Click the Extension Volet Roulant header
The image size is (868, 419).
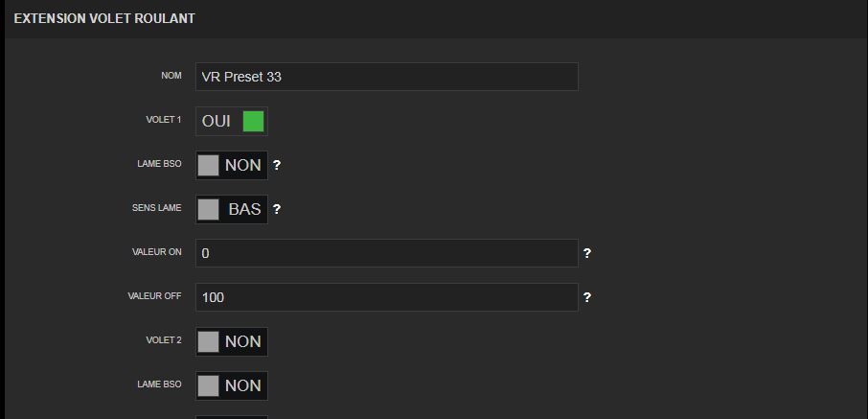point(104,19)
